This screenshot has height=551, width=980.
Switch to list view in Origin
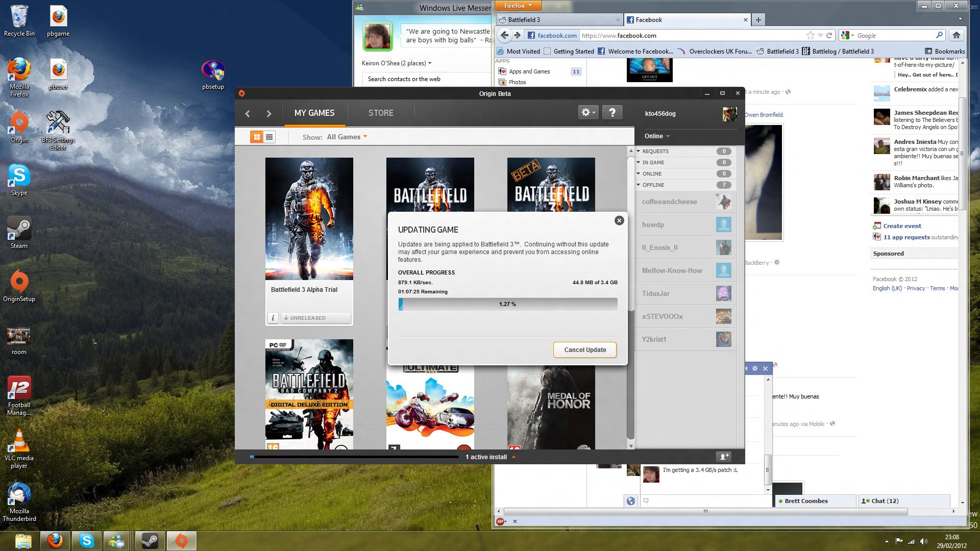(269, 137)
